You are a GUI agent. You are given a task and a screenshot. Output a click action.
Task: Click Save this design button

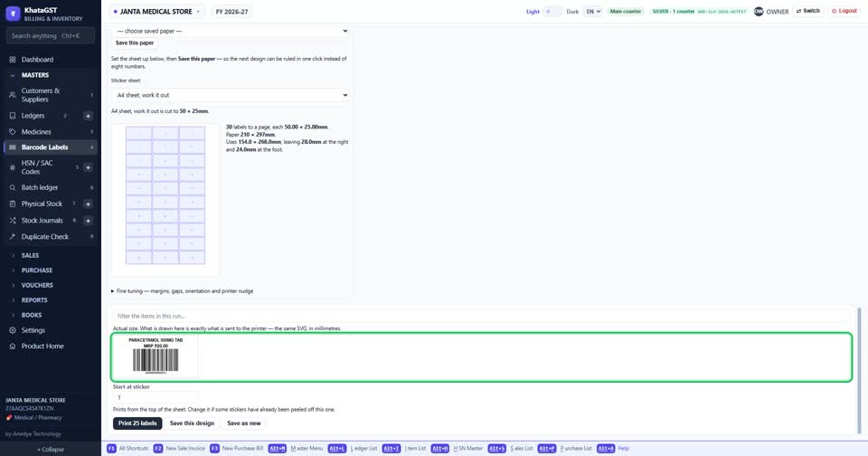click(x=192, y=423)
